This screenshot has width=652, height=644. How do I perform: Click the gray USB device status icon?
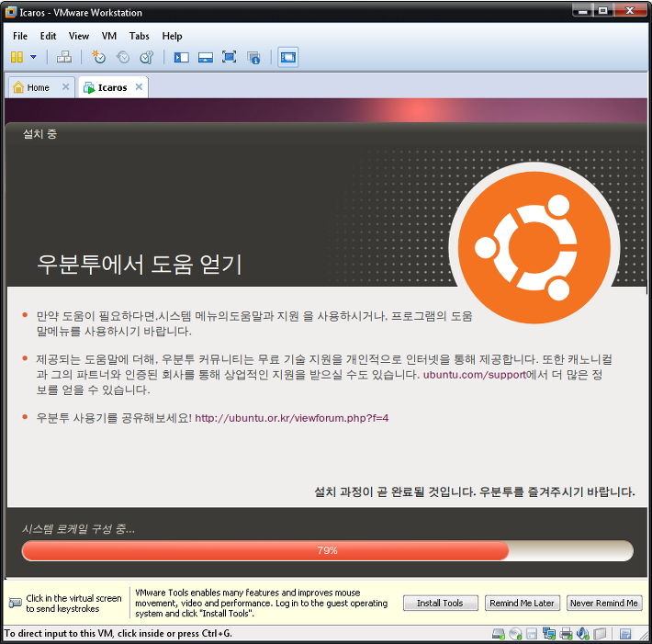(x=600, y=634)
